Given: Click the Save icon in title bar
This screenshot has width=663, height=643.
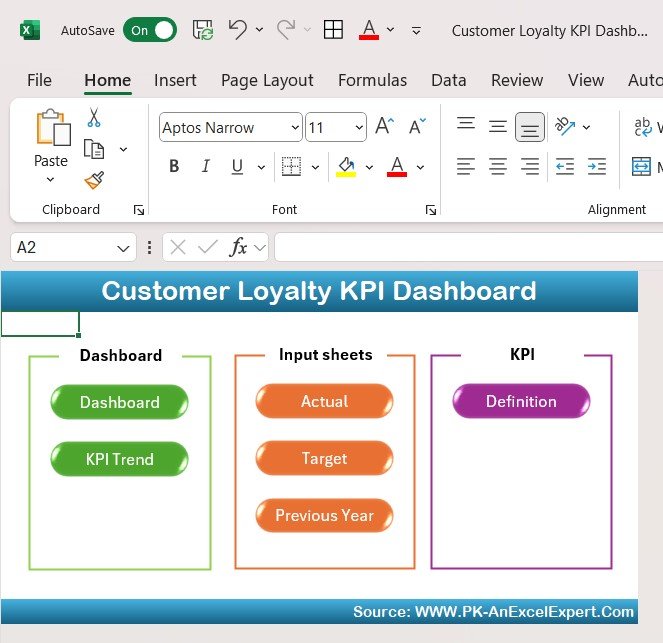Looking at the screenshot, I should [x=203, y=30].
